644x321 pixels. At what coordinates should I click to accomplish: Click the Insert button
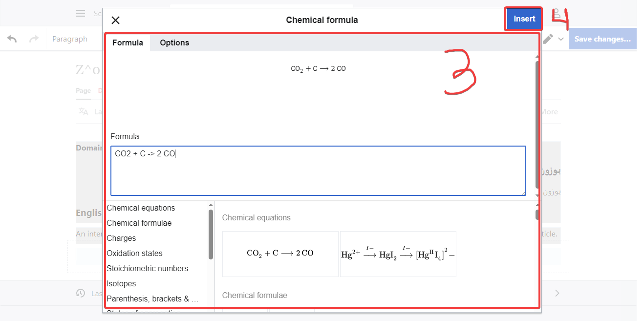[523, 19]
